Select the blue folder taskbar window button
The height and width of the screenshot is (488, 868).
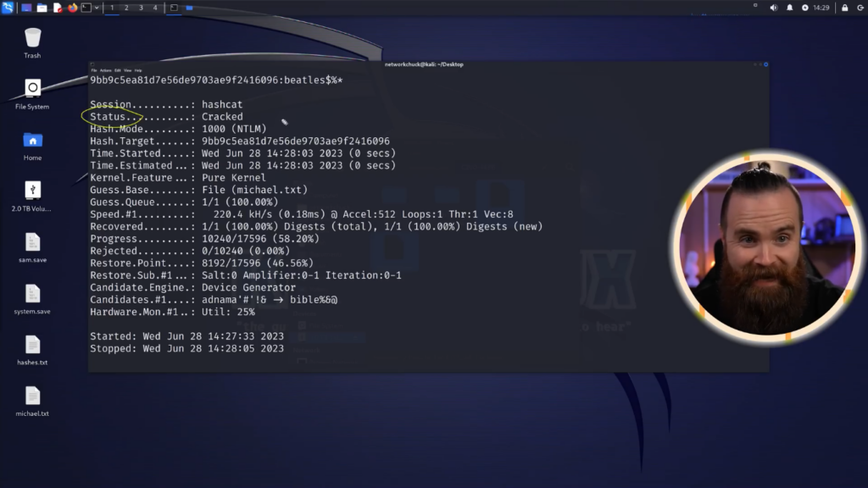(189, 8)
